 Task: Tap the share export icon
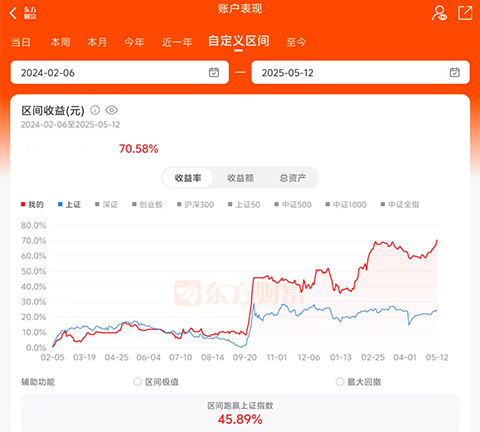pos(465,13)
